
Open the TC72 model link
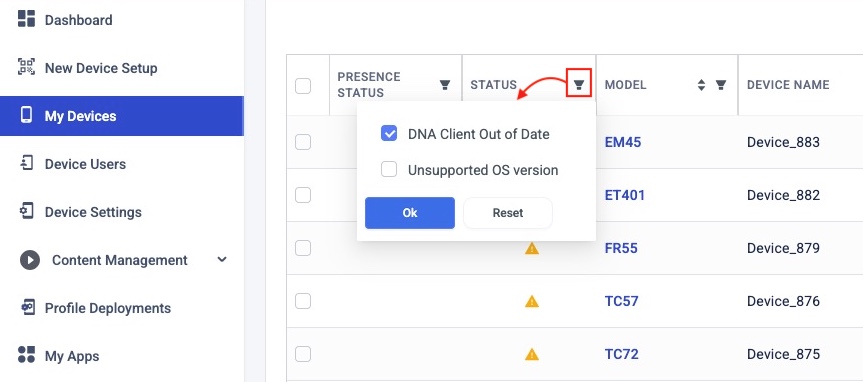621,354
